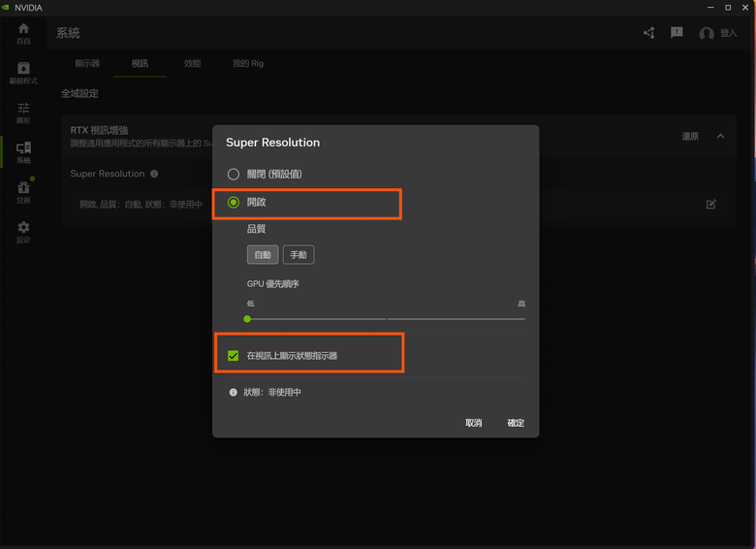Viewport: 756px width, 549px height.
Task: Click the 品質 label in dialog
Action: (256, 229)
